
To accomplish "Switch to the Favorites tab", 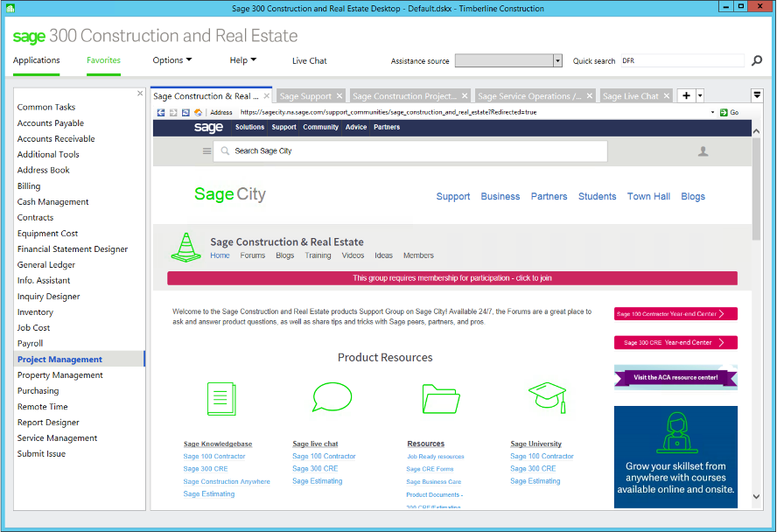I will (x=103, y=60).
